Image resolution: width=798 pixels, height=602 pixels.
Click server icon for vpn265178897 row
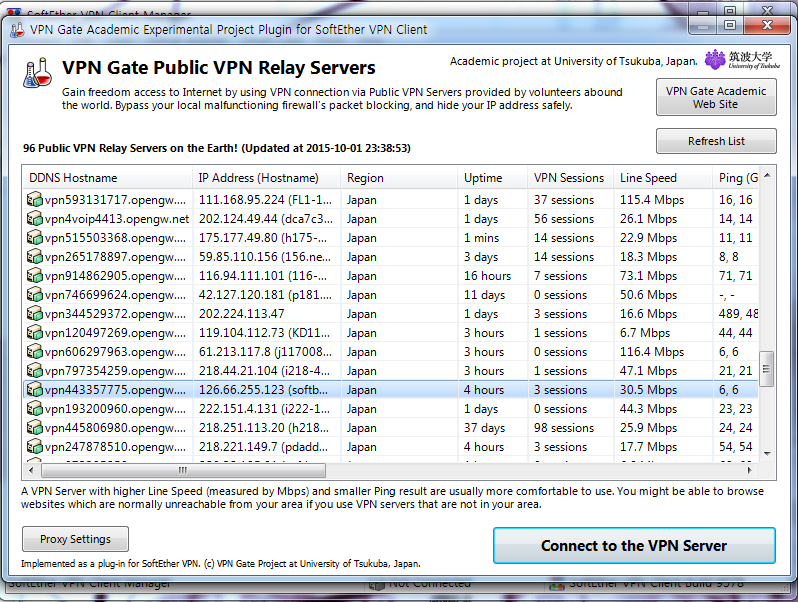click(35, 256)
